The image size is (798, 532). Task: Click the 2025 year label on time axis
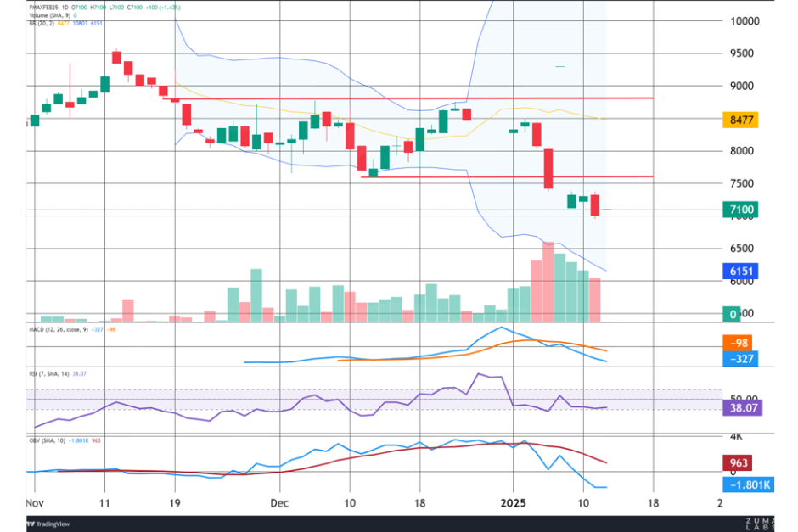click(x=513, y=503)
